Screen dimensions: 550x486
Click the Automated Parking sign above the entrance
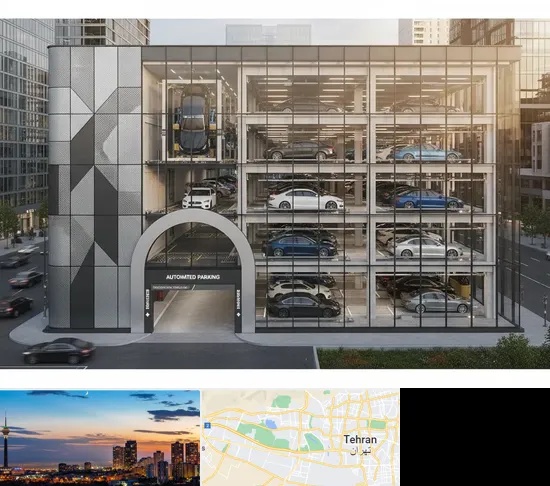(x=193, y=277)
